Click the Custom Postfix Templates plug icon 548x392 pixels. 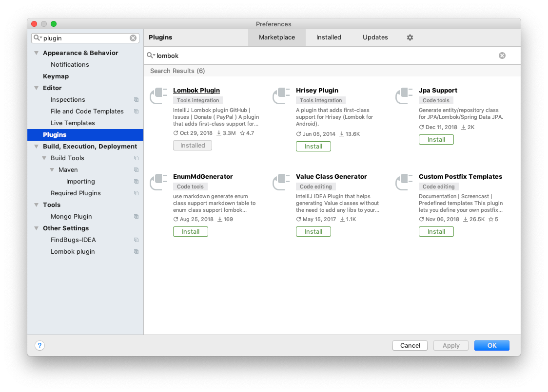click(x=404, y=182)
